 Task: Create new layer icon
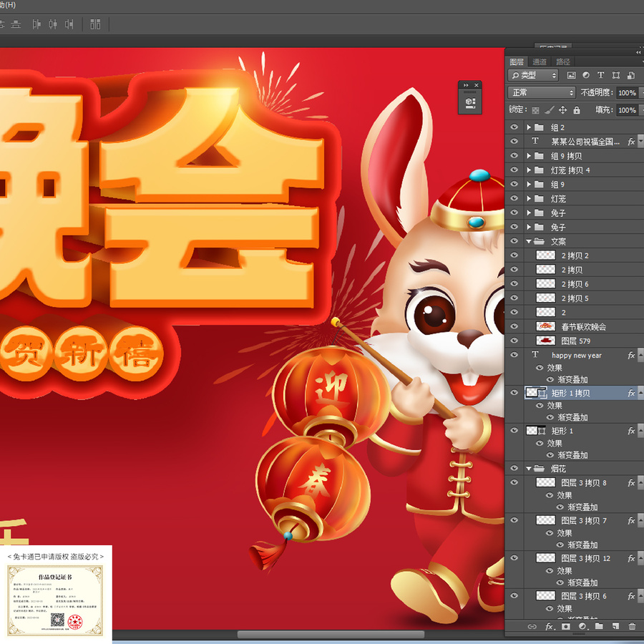[x=615, y=627]
